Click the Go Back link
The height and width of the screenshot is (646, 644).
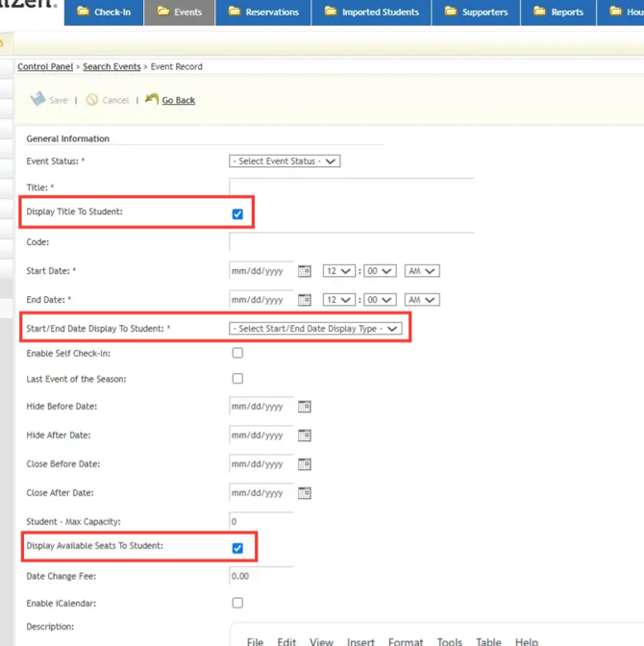[179, 100]
